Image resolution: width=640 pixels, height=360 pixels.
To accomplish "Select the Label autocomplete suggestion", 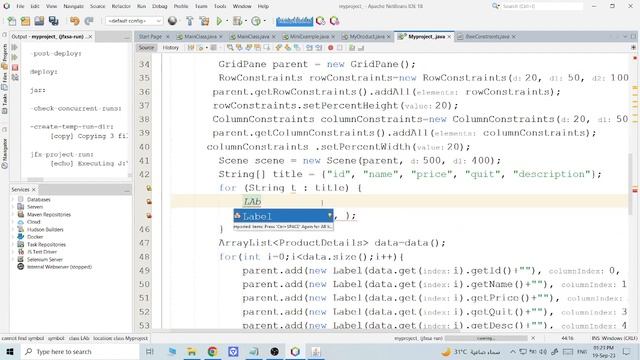I will (x=283, y=216).
